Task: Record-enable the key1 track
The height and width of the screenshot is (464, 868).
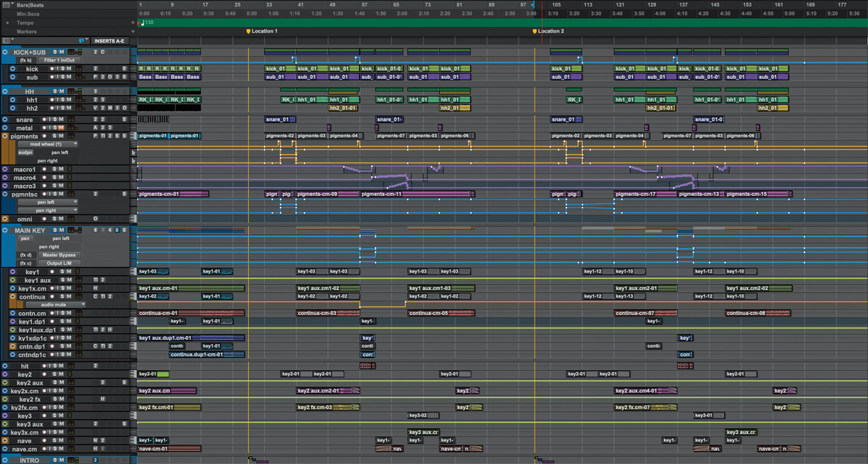Action: coord(51,272)
